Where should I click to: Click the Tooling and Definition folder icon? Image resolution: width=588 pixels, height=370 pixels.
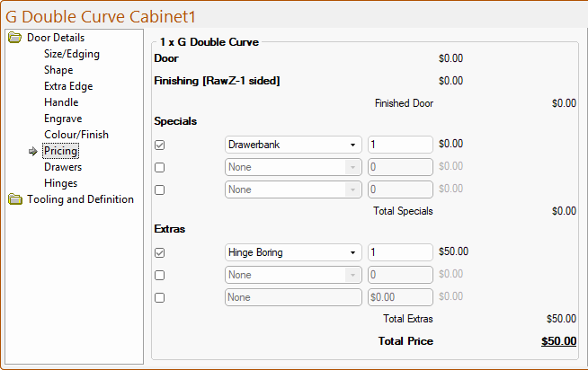tap(14, 199)
